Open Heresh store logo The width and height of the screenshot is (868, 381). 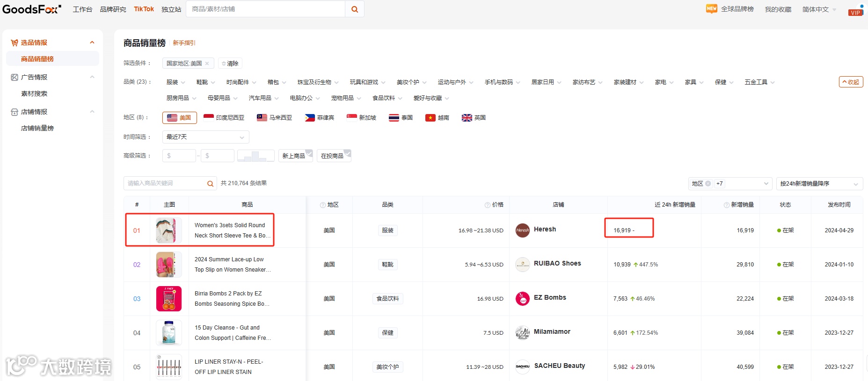pyautogui.click(x=523, y=230)
